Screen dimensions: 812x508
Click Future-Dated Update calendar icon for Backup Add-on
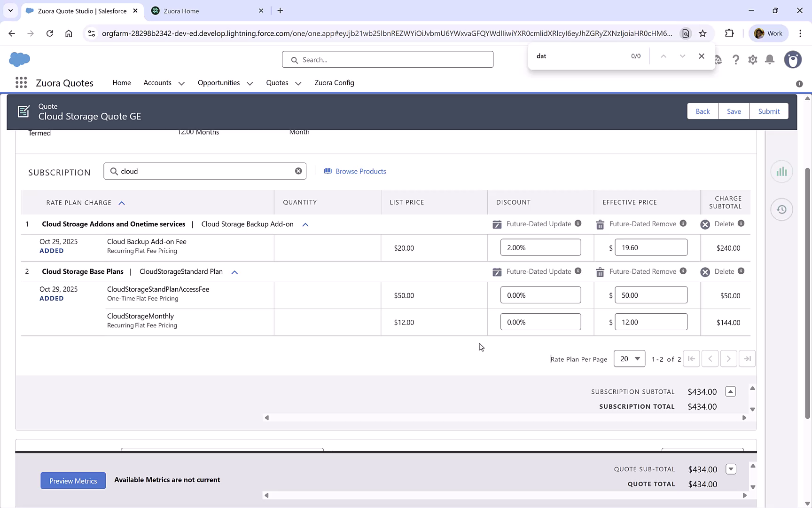(497, 224)
